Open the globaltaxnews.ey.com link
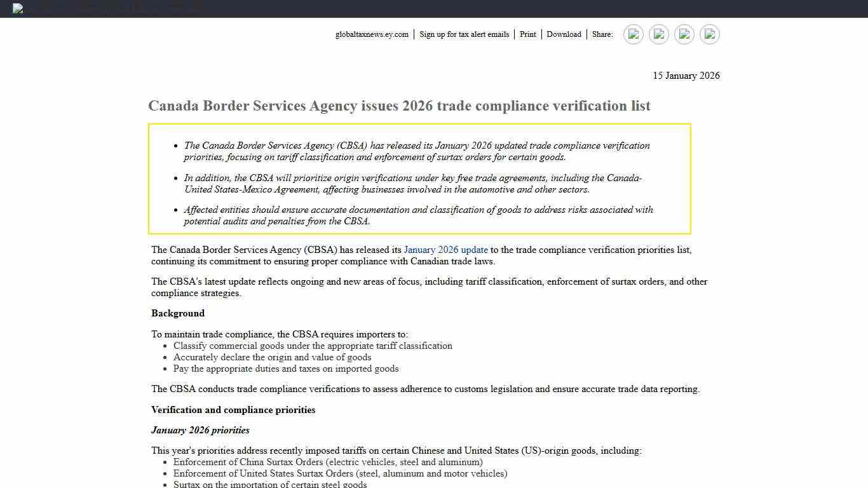Image resolution: width=868 pixels, height=488 pixels. point(372,34)
